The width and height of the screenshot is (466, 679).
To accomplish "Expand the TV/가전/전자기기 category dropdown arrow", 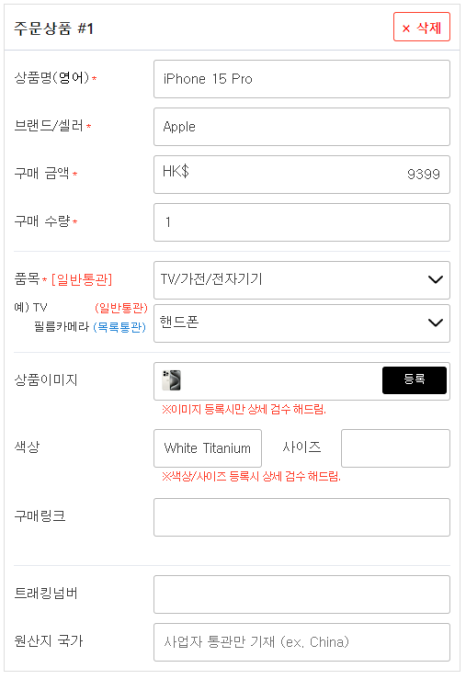I will tap(435, 279).
